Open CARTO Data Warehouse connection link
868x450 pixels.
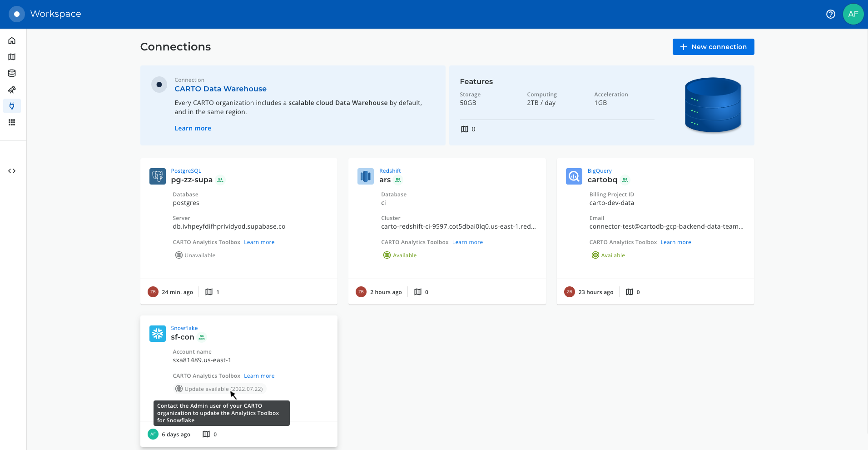pos(220,89)
